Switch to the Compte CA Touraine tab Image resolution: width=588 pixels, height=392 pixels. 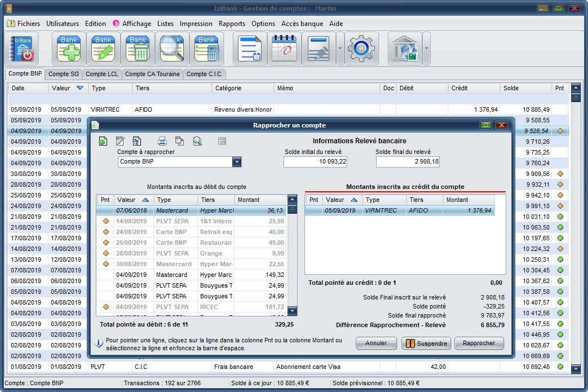coord(152,74)
